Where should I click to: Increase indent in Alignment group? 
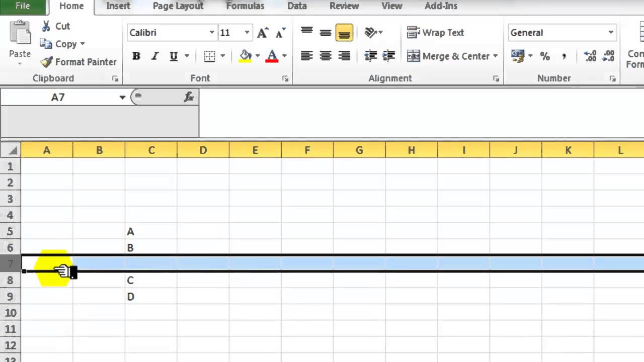(x=388, y=56)
